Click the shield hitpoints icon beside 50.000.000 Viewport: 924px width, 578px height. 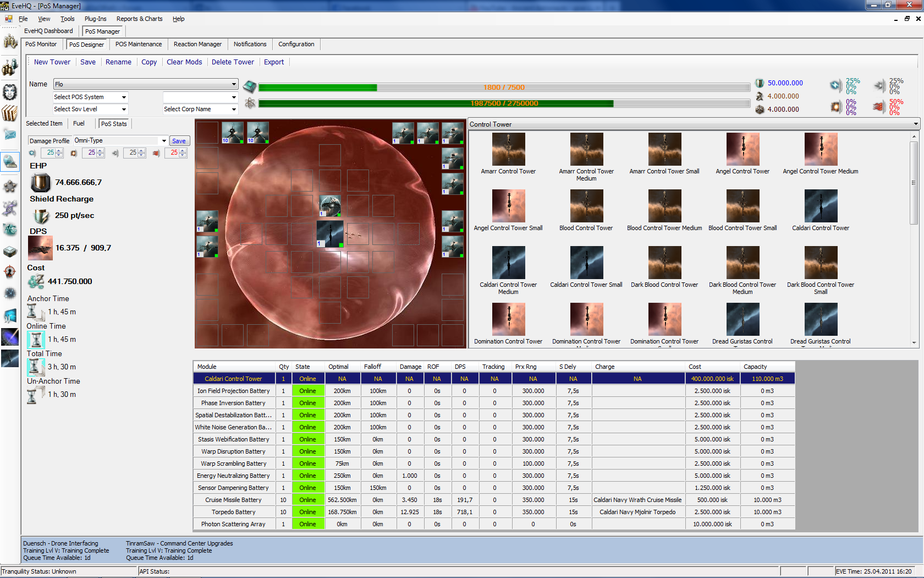pyautogui.click(x=760, y=83)
